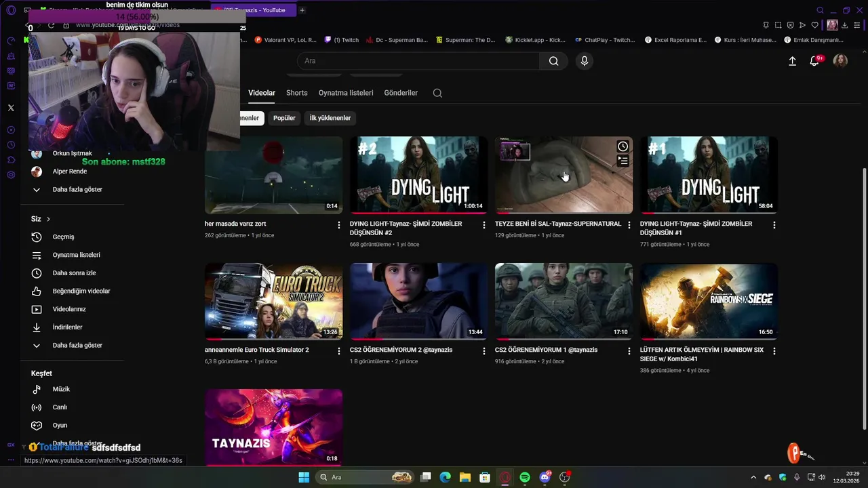This screenshot has height=488, width=868.
Task: Filter videos by Popüler chip
Action: pyautogui.click(x=284, y=118)
